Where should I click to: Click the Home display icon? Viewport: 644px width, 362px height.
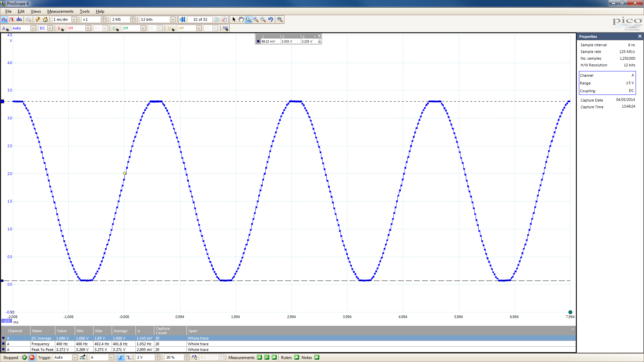(x=45, y=19)
